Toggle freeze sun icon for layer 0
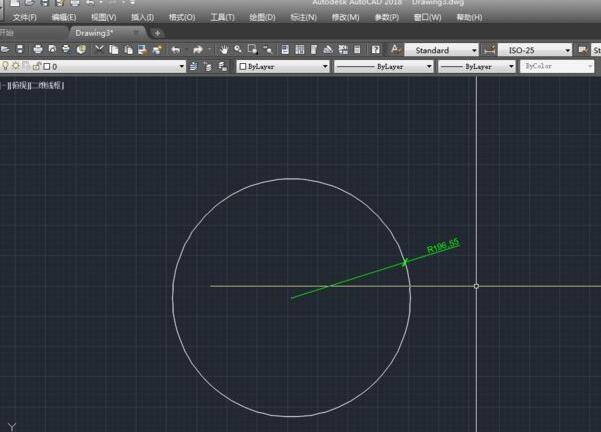 point(18,66)
